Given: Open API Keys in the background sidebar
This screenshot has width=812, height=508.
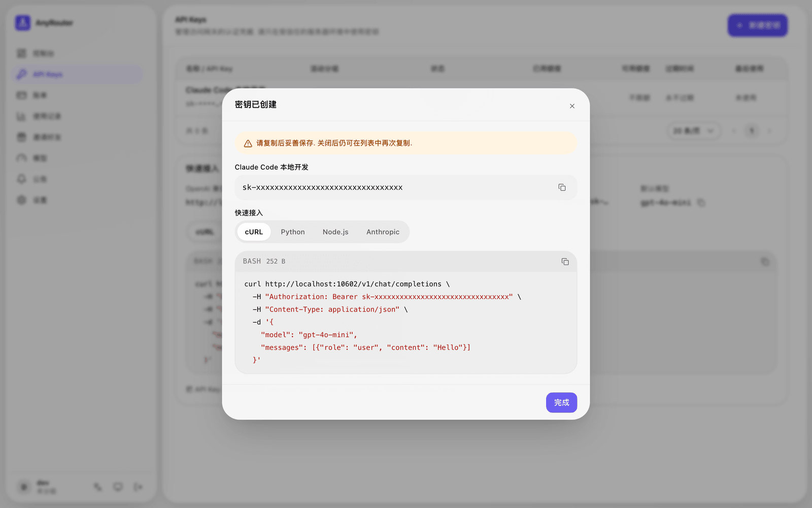Looking at the screenshot, I should tap(77, 74).
